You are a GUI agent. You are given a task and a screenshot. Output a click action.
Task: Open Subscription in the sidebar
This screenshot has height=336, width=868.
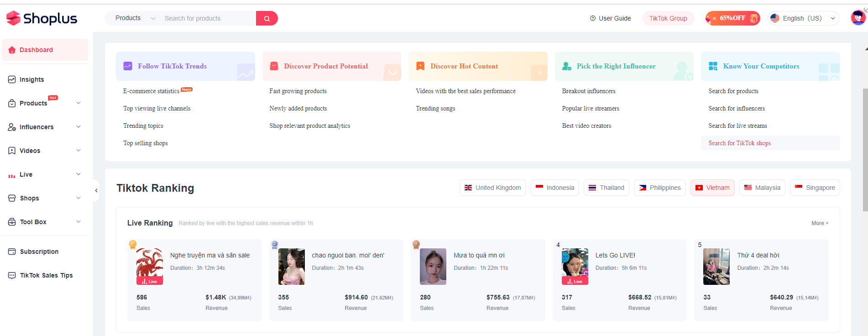pos(45,252)
